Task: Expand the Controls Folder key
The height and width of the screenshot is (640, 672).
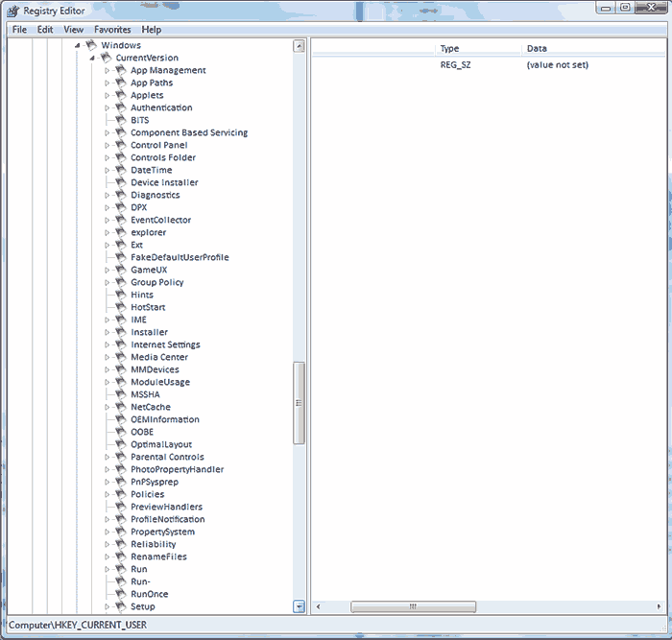Action: click(108, 157)
